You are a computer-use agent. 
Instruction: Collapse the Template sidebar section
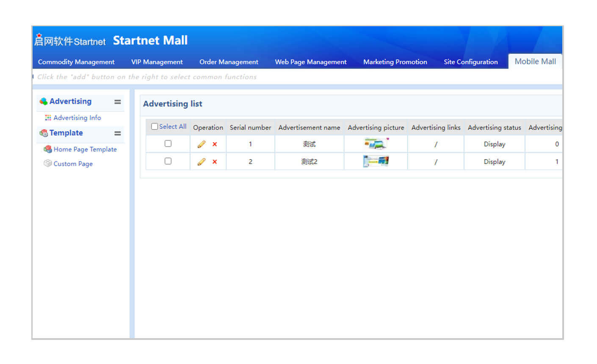[118, 133]
